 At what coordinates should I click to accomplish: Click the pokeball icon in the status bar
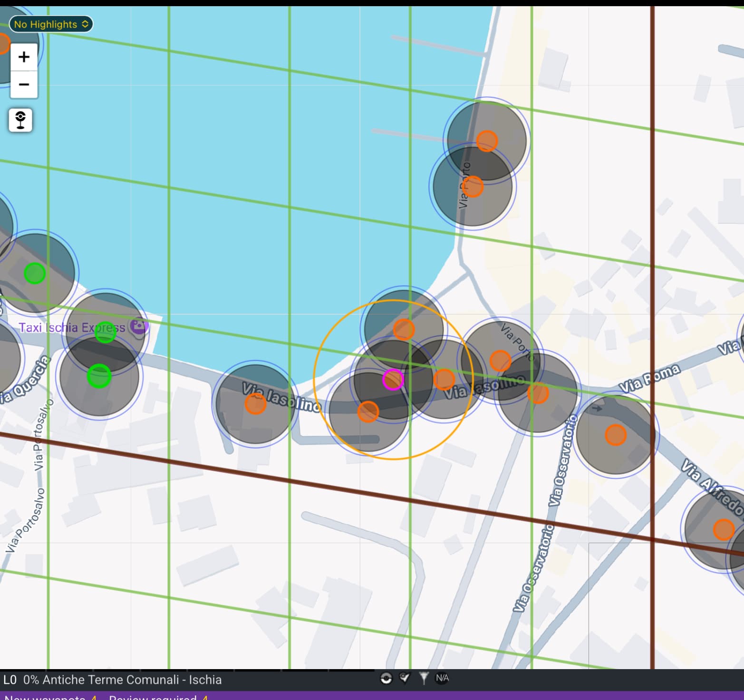point(386,679)
